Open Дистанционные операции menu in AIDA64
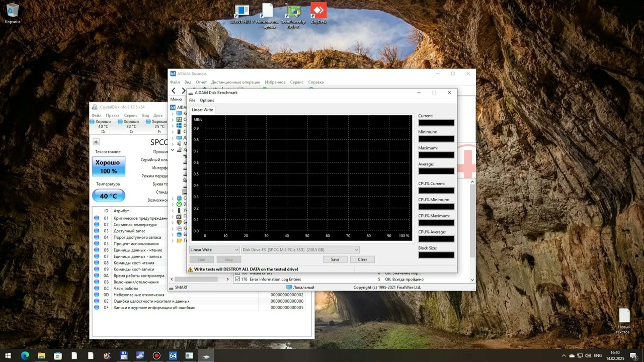 (x=235, y=82)
